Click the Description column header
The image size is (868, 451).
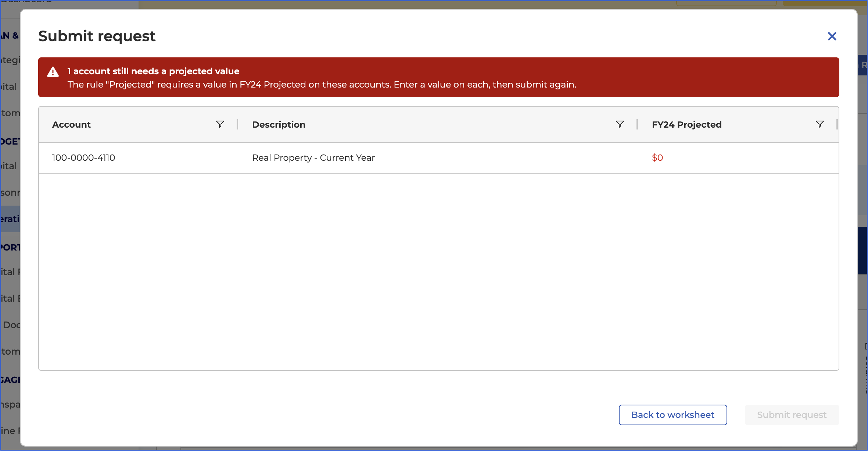coord(279,125)
